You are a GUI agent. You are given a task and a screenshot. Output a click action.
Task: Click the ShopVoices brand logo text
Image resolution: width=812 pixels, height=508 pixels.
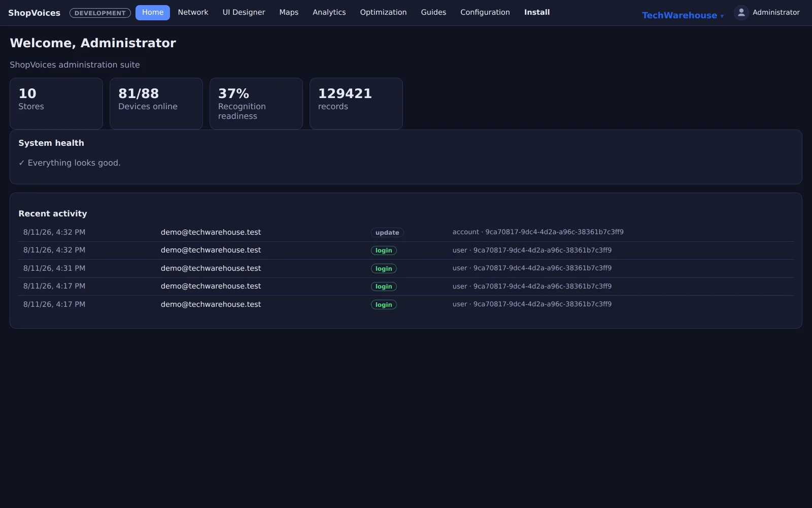34,13
